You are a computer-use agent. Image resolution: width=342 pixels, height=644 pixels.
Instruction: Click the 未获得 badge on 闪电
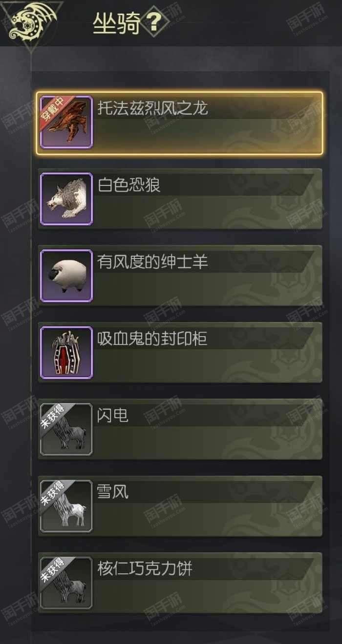(51, 416)
